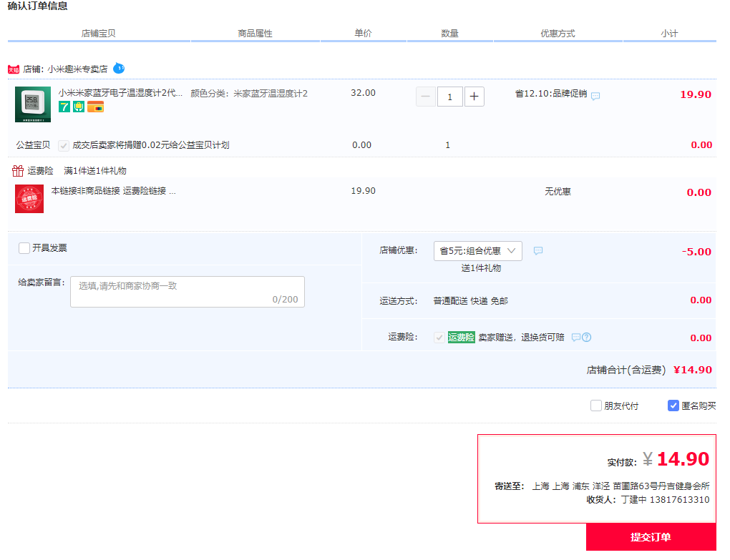This screenshot has width=730, height=560.
Task: Click the 无优惠 text
Action: point(558,192)
